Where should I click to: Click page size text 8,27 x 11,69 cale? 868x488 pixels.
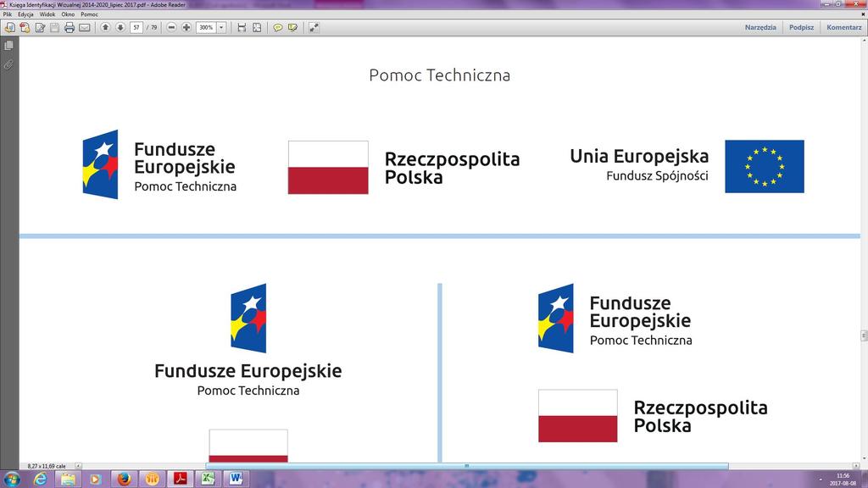47,467
